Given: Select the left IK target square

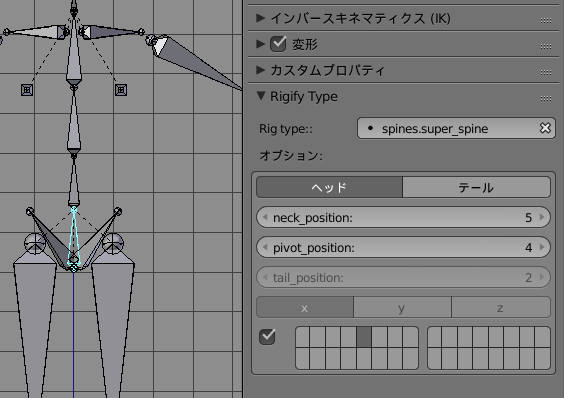Looking at the screenshot, I should click(27, 90).
